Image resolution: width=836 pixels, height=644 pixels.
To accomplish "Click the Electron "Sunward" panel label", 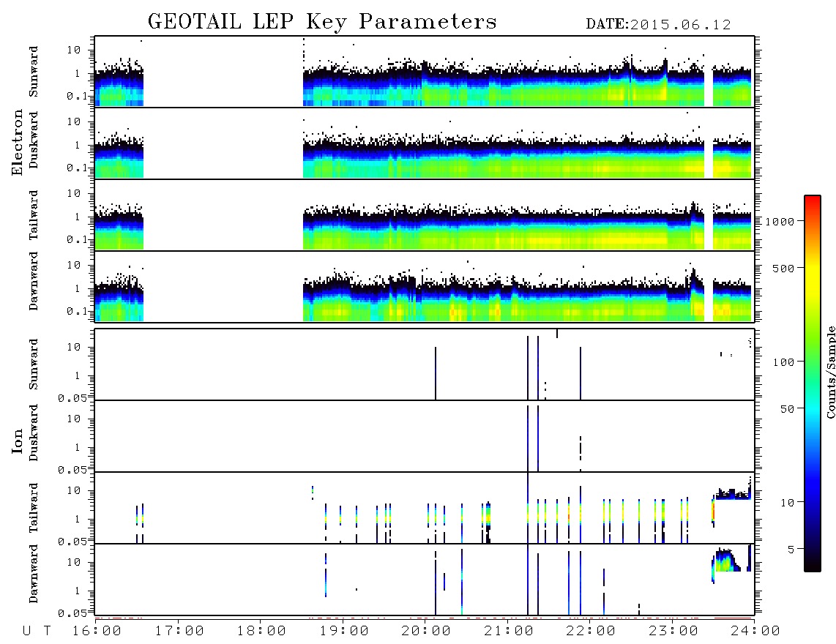I will pyautogui.click(x=34, y=72).
